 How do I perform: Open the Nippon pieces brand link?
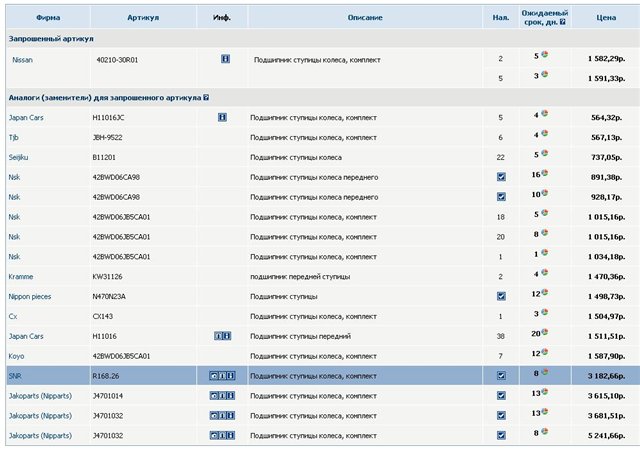(30, 296)
